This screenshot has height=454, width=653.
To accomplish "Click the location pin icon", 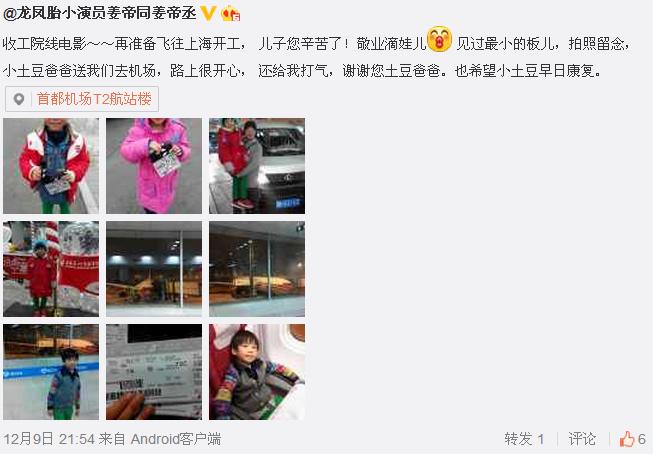I will tap(19, 99).
